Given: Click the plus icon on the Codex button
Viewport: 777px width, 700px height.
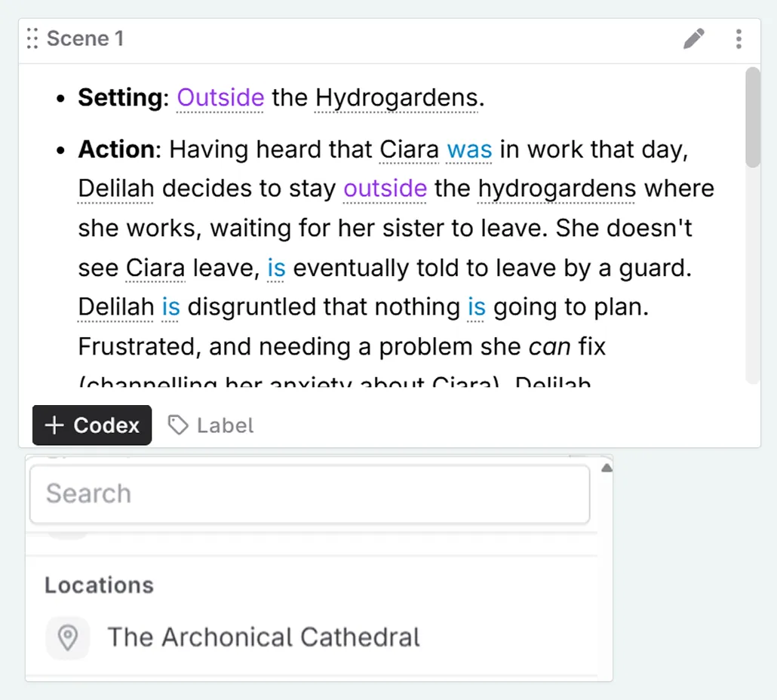Looking at the screenshot, I should 54,425.
